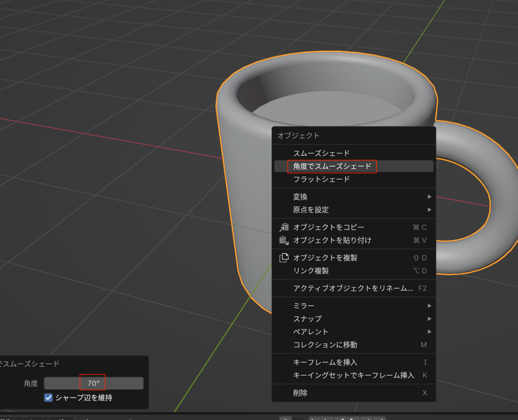Select リンク複製 in the context menu
The image size is (518, 420).
(311, 271)
